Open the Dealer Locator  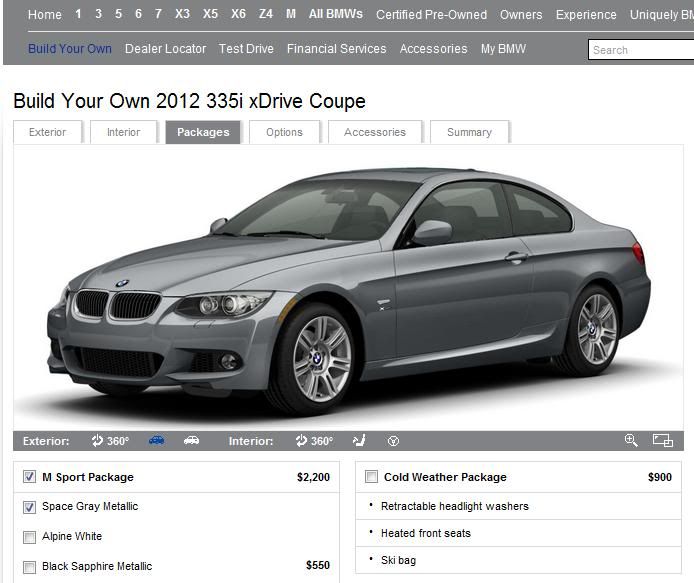pyautogui.click(x=166, y=49)
